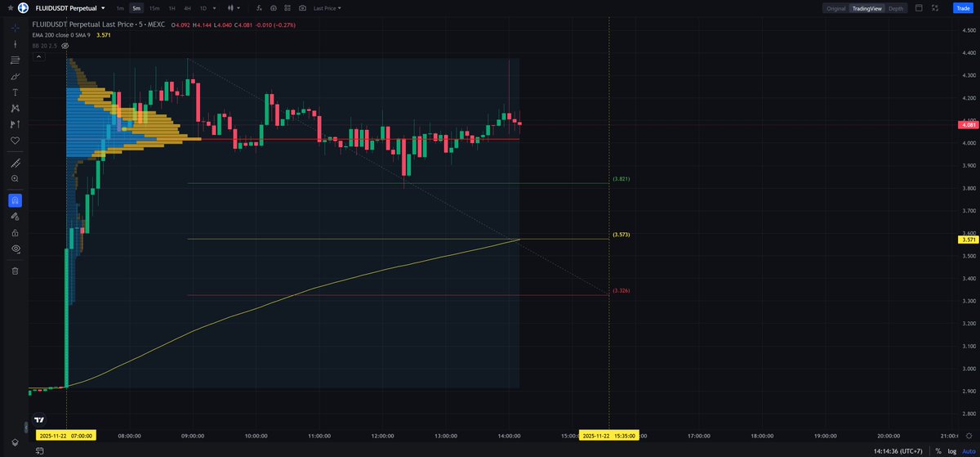Select the crosshair cursor tool
980x457 pixels.
click(x=15, y=28)
